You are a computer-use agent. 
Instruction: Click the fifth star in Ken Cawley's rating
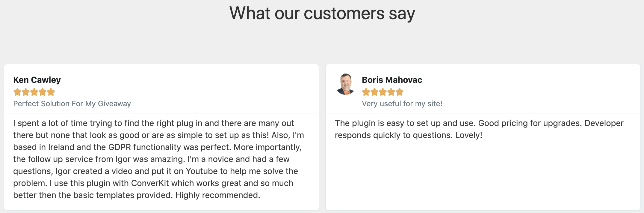[x=51, y=92]
